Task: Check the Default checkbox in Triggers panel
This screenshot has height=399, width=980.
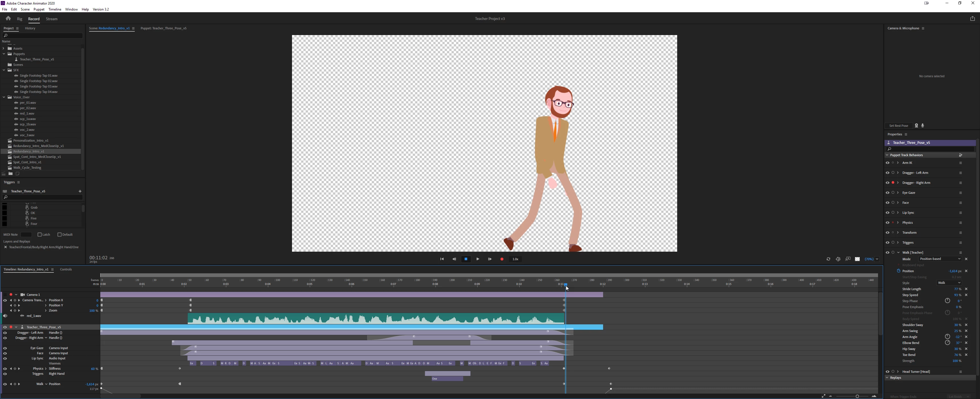Action: (59, 235)
